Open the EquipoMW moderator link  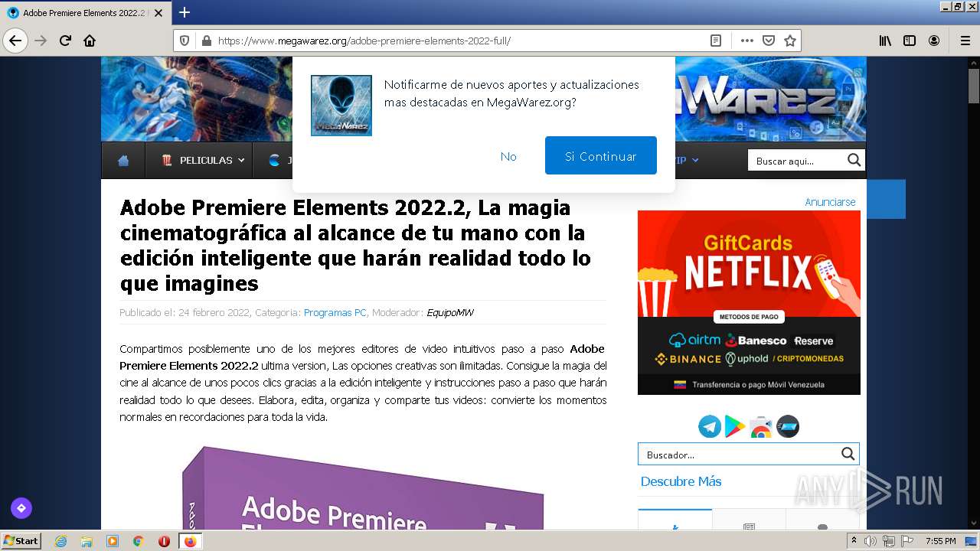click(450, 312)
